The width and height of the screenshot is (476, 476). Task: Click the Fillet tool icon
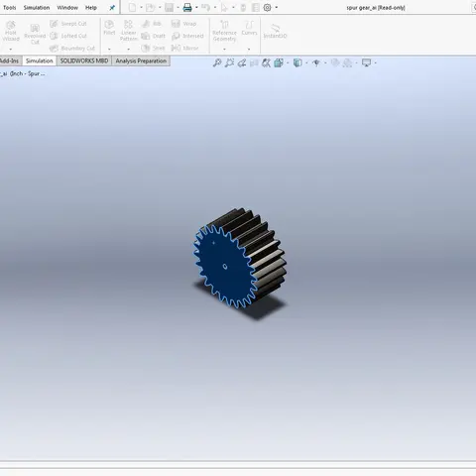pos(109,27)
